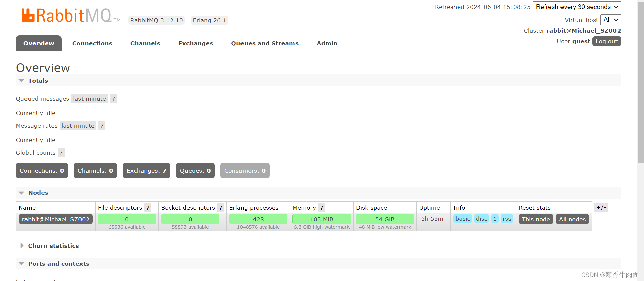Switch to the Overview tab
The height and width of the screenshot is (281, 644).
click(x=39, y=43)
